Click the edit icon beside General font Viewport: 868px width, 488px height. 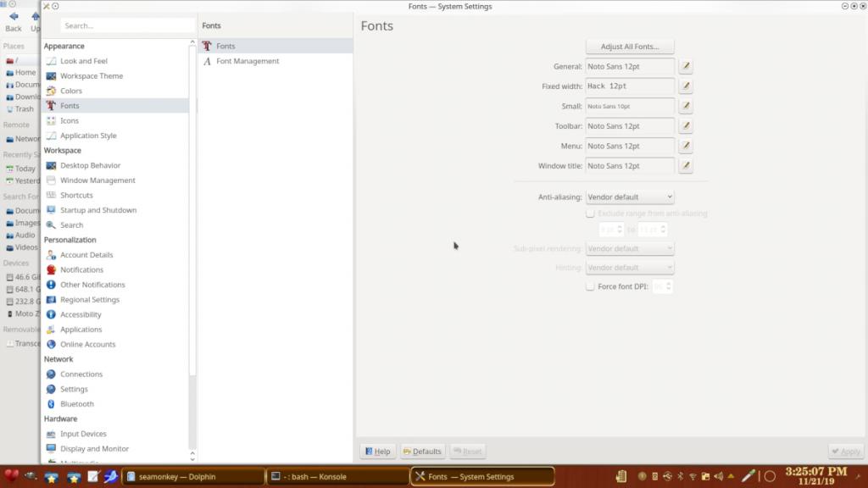[x=685, y=66]
